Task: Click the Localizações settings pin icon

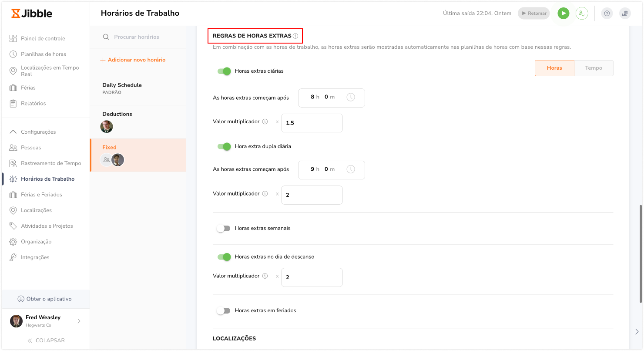Action: 13,210
